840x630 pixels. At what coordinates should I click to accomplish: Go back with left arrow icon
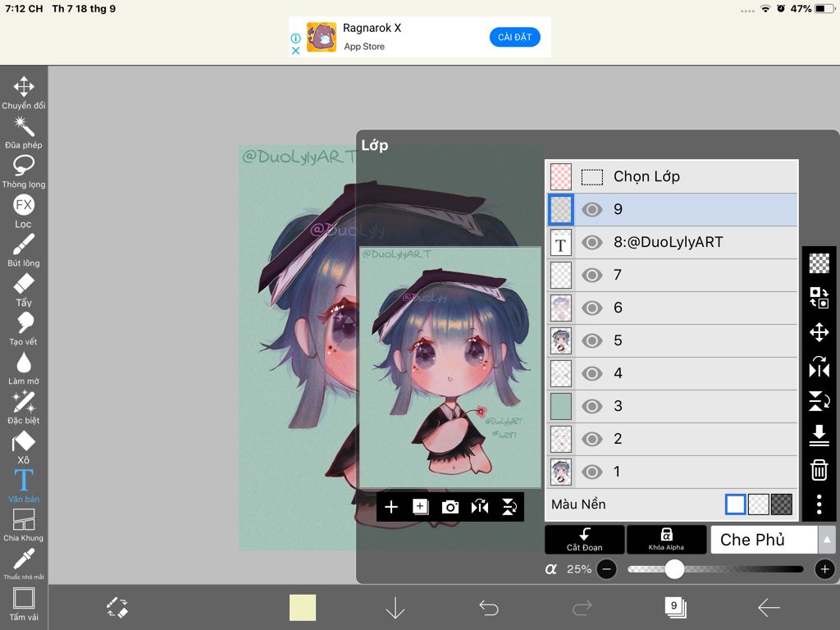coord(769,608)
